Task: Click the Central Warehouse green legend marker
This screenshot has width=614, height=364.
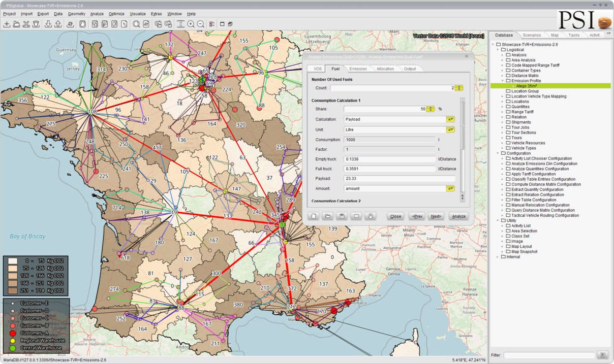Action: click(x=13, y=348)
